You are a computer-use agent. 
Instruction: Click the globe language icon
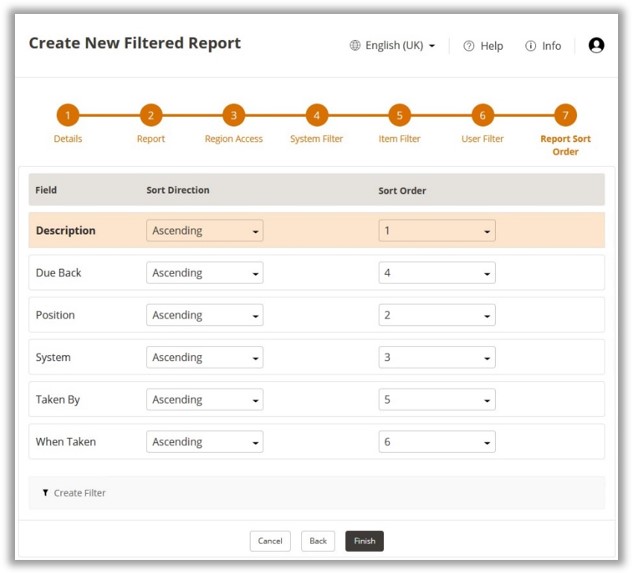click(x=355, y=46)
